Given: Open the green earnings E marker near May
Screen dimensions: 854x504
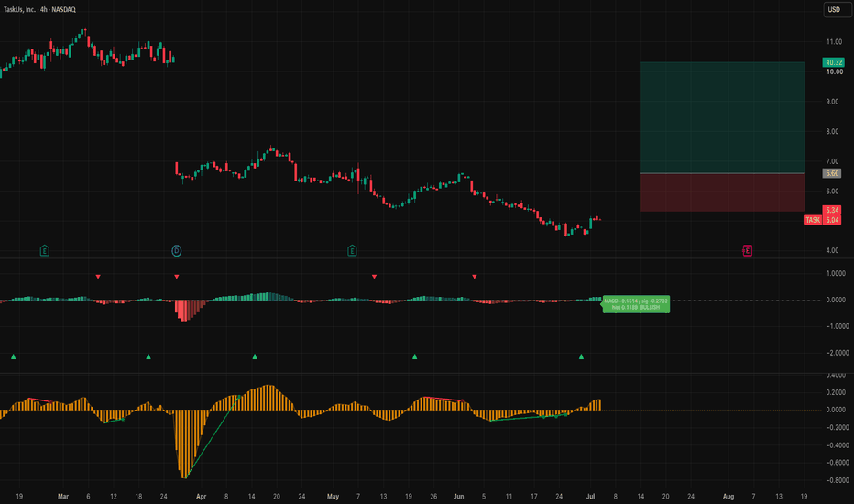Looking at the screenshot, I should pyautogui.click(x=352, y=251).
